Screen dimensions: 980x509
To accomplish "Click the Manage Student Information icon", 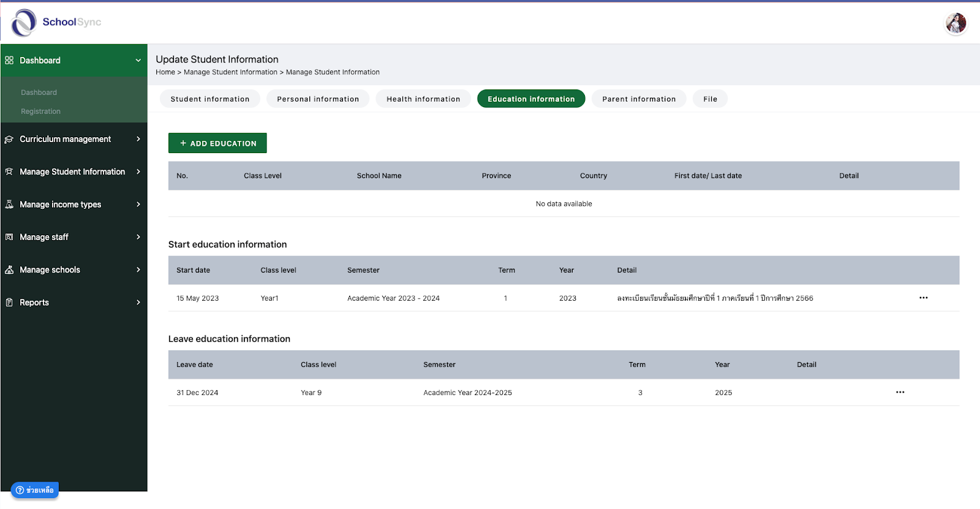I will (x=9, y=172).
